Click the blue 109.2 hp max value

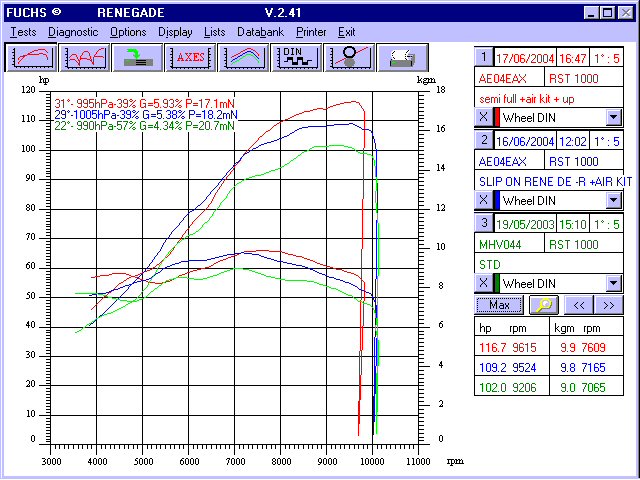(x=493, y=368)
